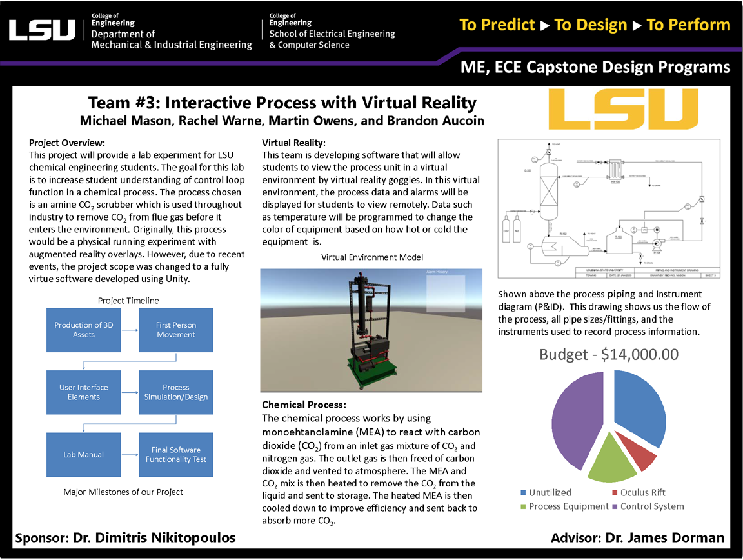Image resolution: width=743 pixels, height=560 pixels.
Task: Select the "ME, ECE Capstone Design Programs" header
Action: [x=595, y=66]
